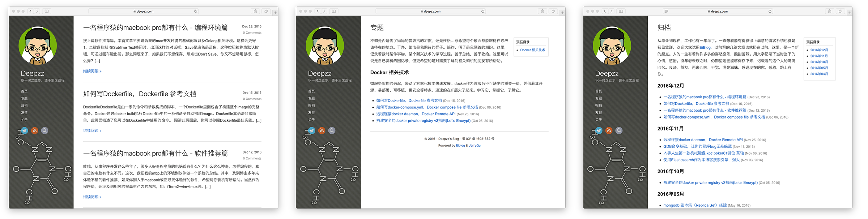Viewport: 868px width, 219px height.
Task: Show tab overview in the middle Safari window
Action: [553, 11]
